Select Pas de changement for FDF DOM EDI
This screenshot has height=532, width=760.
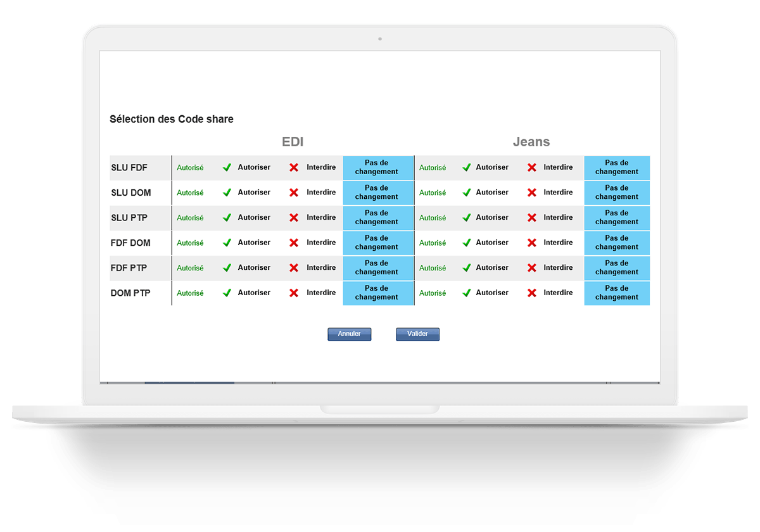click(x=378, y=243)
